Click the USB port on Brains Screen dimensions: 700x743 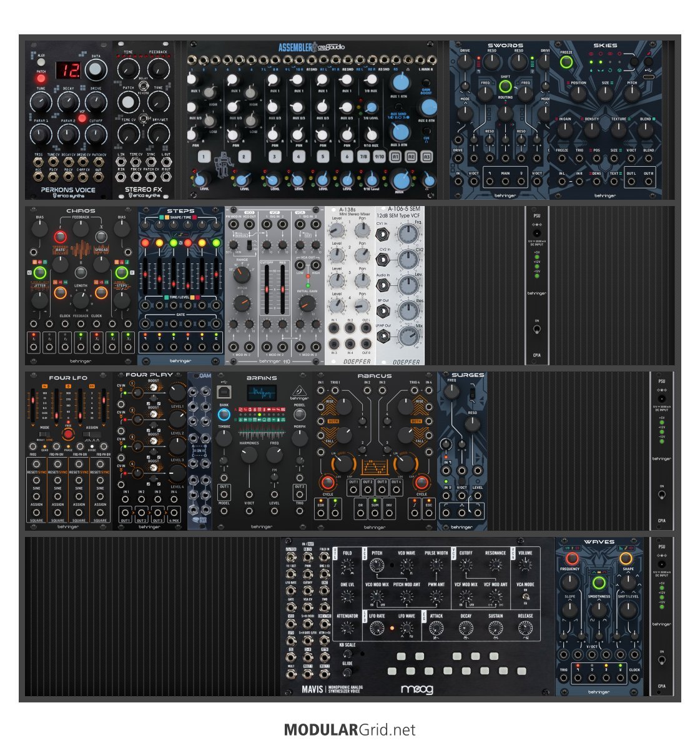click(x=224, y=391)
